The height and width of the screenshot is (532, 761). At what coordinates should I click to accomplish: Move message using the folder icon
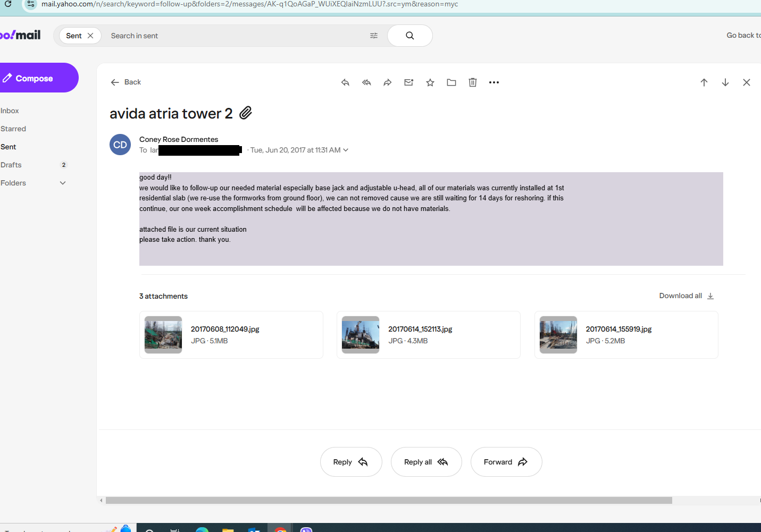pos(451,82)
